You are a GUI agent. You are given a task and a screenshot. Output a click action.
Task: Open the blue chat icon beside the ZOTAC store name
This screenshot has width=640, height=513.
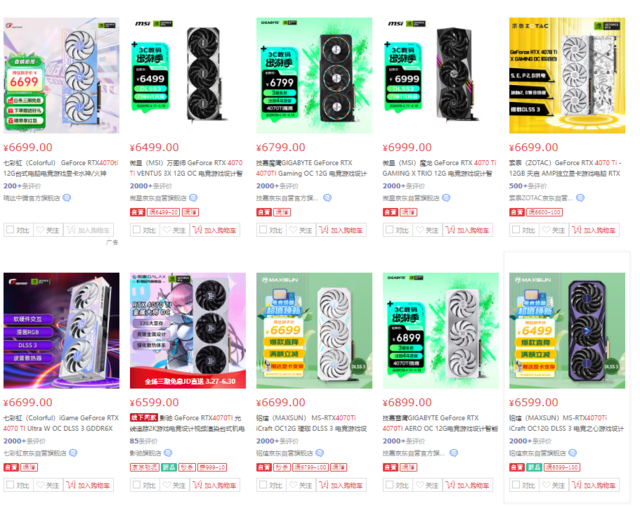click(x=580, y=198)
